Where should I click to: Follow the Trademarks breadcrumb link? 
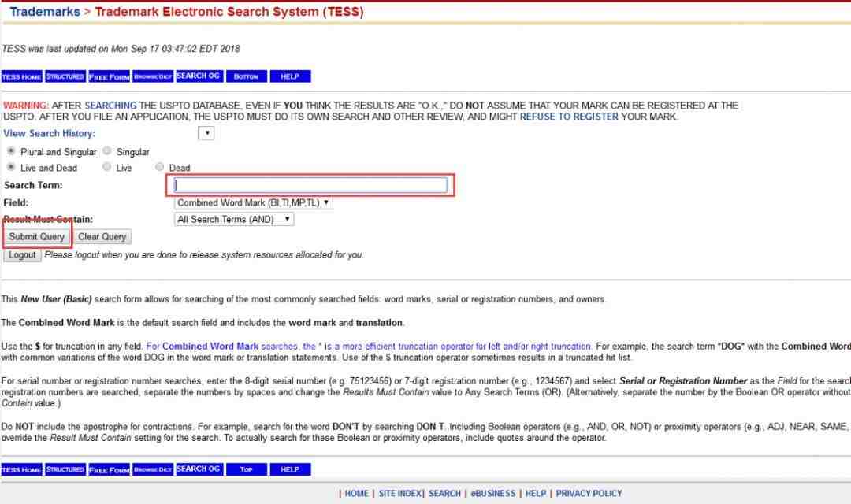point(45,11)
